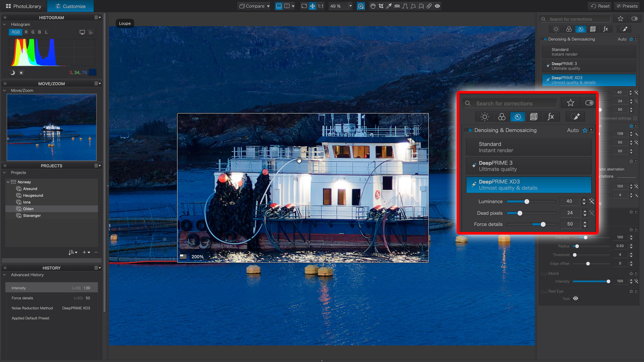Revert to Applied Default Preset history step

(x=51, y=318)
